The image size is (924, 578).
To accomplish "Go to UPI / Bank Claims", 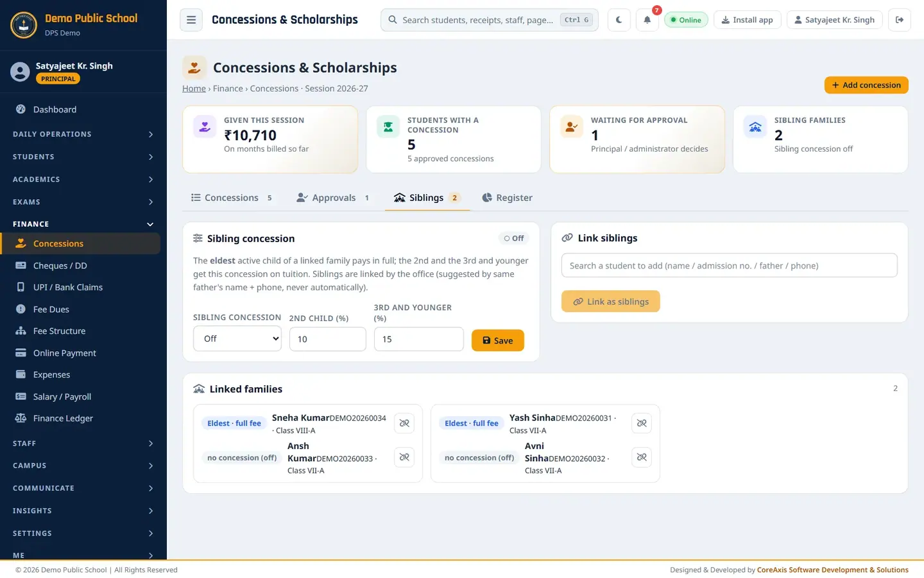I will point(80,288).
